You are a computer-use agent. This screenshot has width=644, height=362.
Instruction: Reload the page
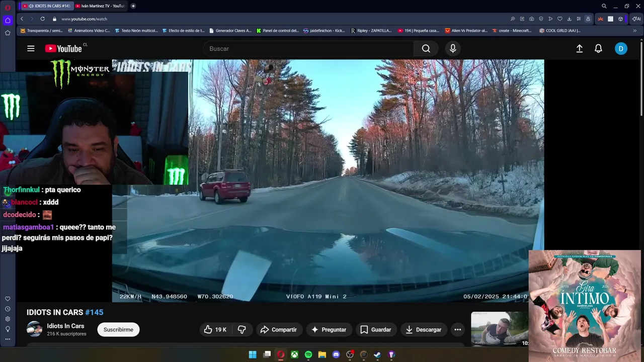point(42,19)
